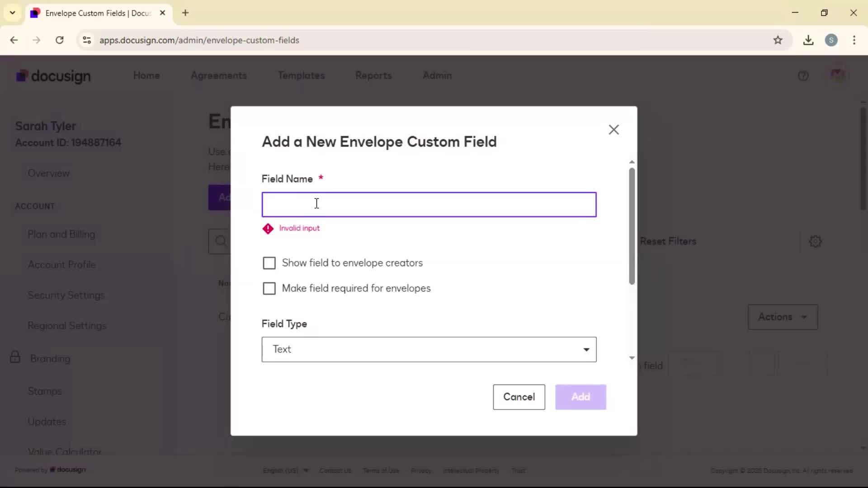Open Chrome profile S icon
This screenshot has width=868, height=488.
click(831, 40)
